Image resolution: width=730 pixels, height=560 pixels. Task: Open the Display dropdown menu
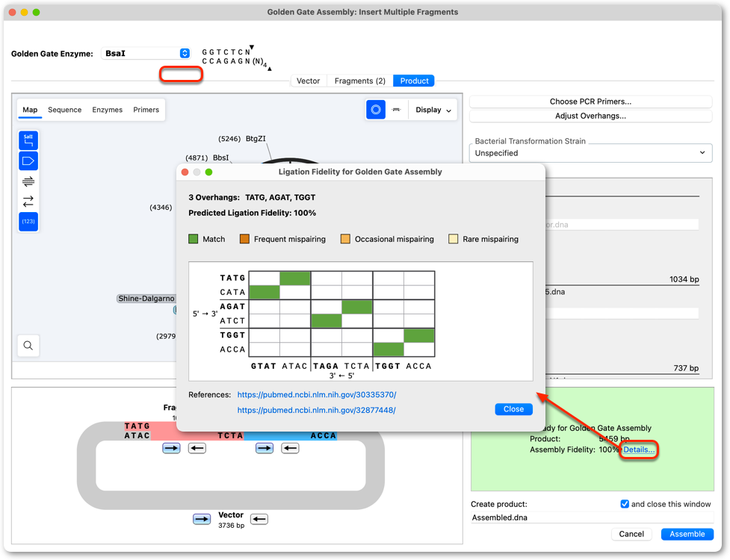pyautogui.click(x=433, y=110)
